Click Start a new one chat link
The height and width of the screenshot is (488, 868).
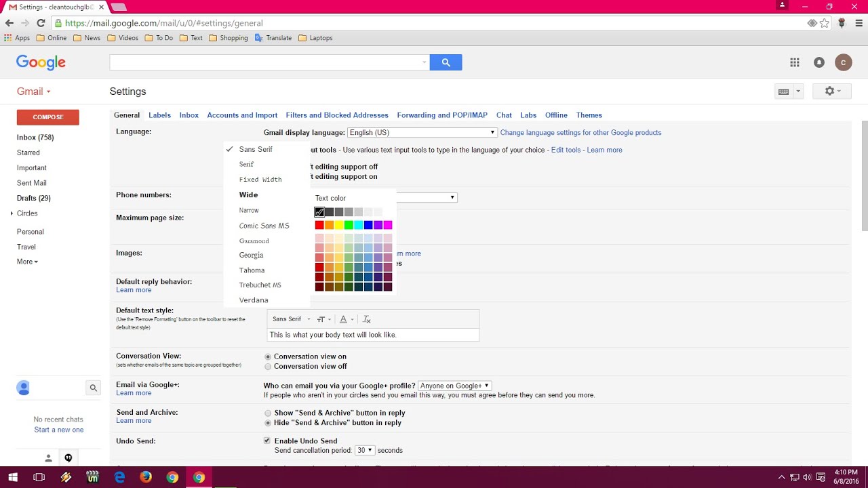(x=59, y=430)
